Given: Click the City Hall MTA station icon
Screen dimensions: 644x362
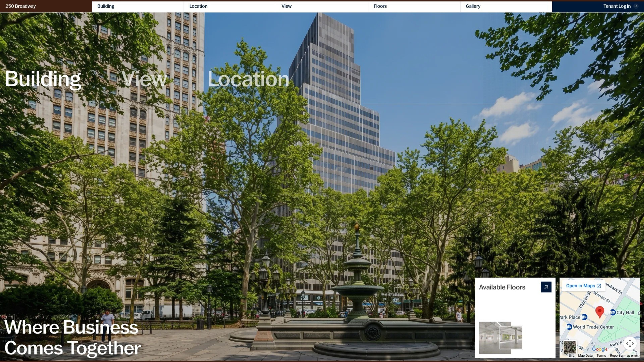Looking at the screenshot, I should 613,313.
